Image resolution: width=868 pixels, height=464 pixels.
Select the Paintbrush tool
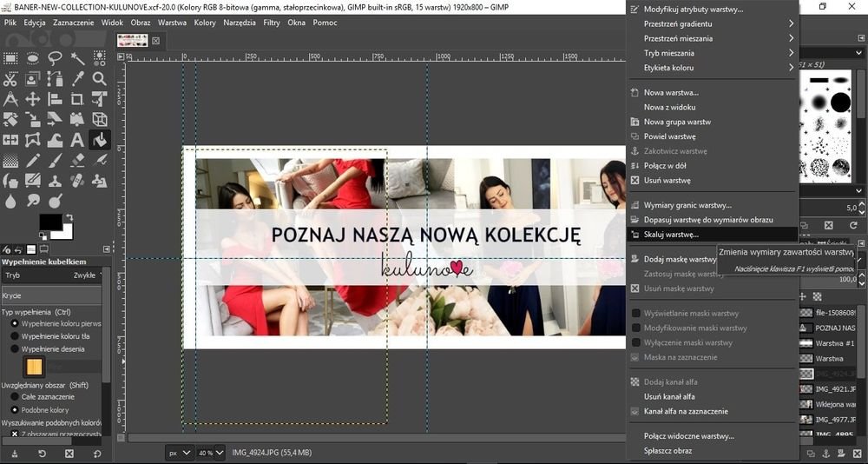(x=55, y=160)
